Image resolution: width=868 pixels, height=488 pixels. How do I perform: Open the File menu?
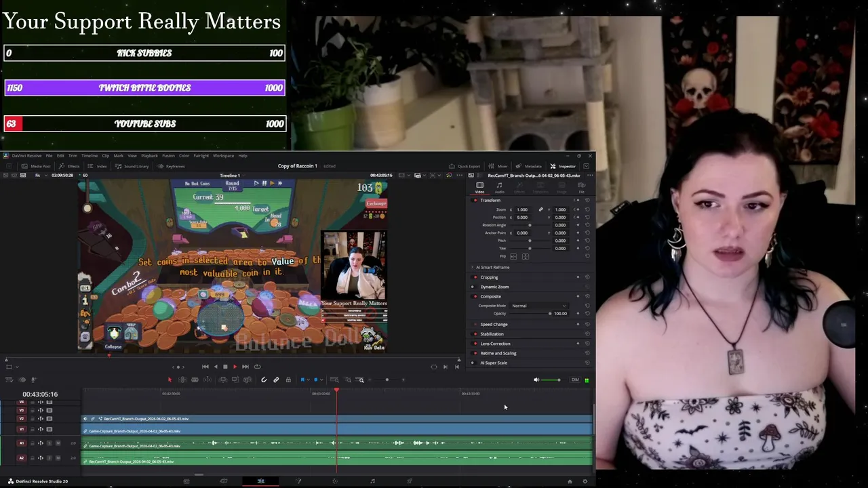[49, 156]
